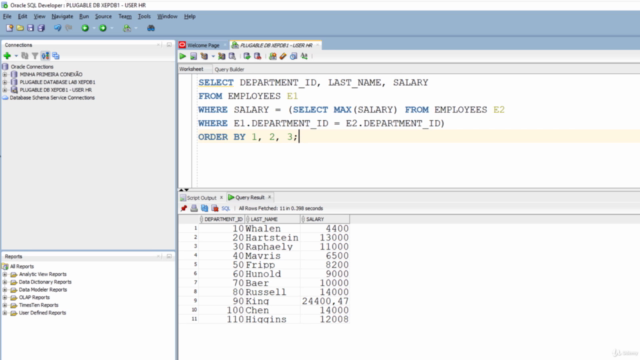Open the Help menu
Image resolution: width=640 pixels, height=360 pixels.
tap(190, 16)
